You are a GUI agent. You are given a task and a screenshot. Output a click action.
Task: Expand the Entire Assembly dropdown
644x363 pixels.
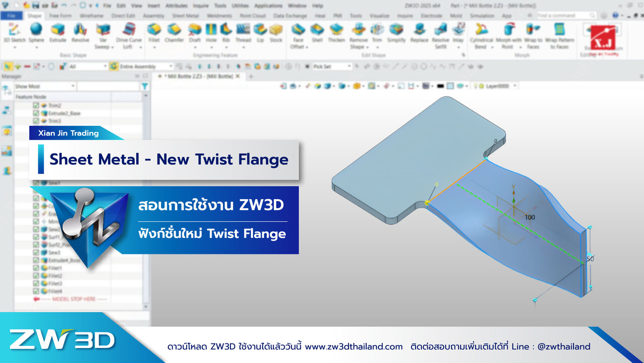coord(171,66)
